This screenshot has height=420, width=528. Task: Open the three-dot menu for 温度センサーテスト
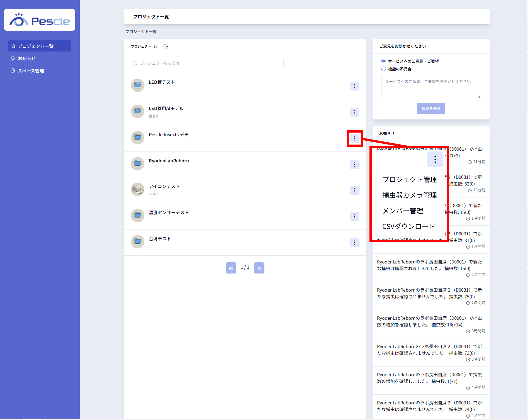click(x=354, y=216)
